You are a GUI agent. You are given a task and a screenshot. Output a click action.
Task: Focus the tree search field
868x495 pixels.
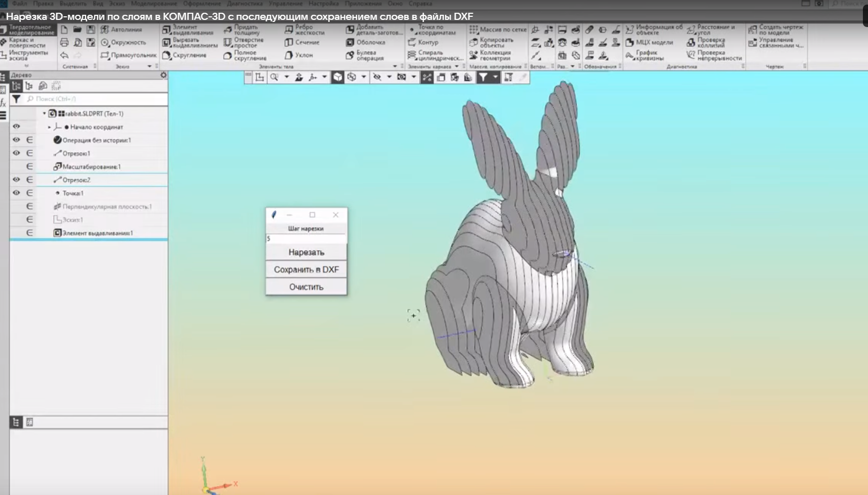[96, 99]
